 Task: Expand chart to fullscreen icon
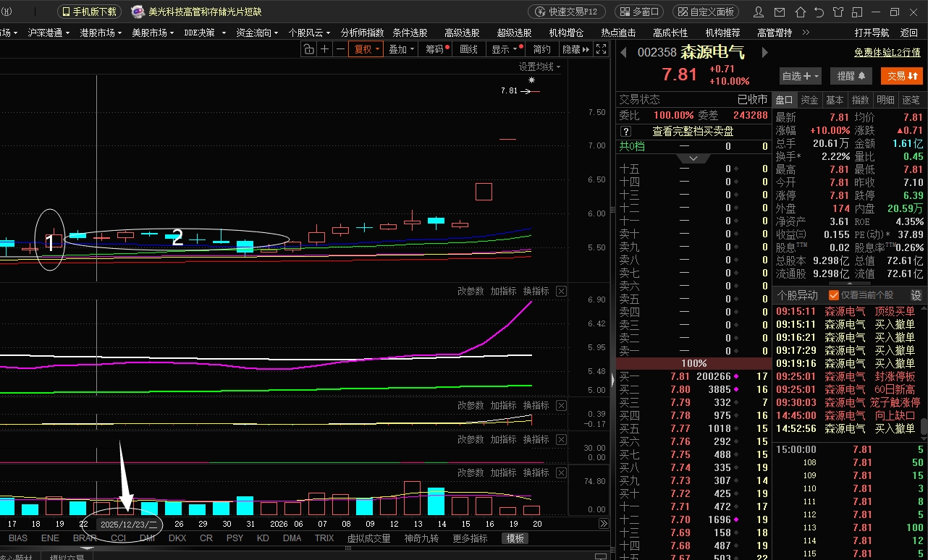(602, 49)
